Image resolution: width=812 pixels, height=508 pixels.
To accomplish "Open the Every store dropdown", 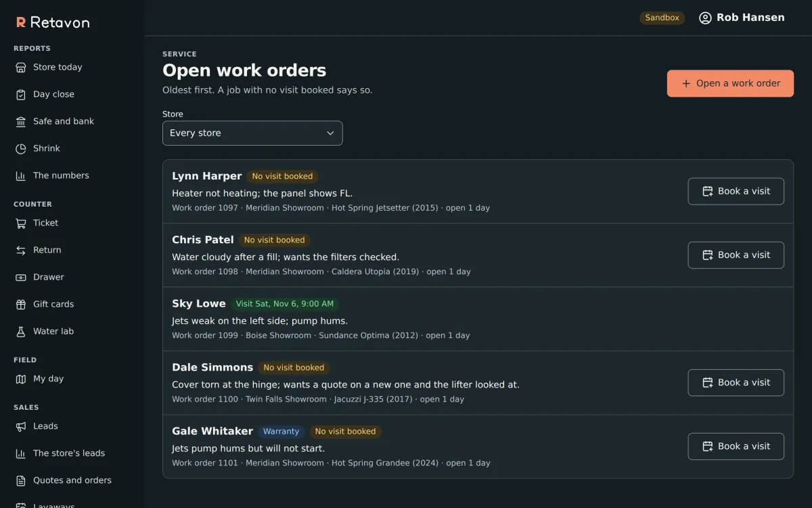I will click(252, 133).
